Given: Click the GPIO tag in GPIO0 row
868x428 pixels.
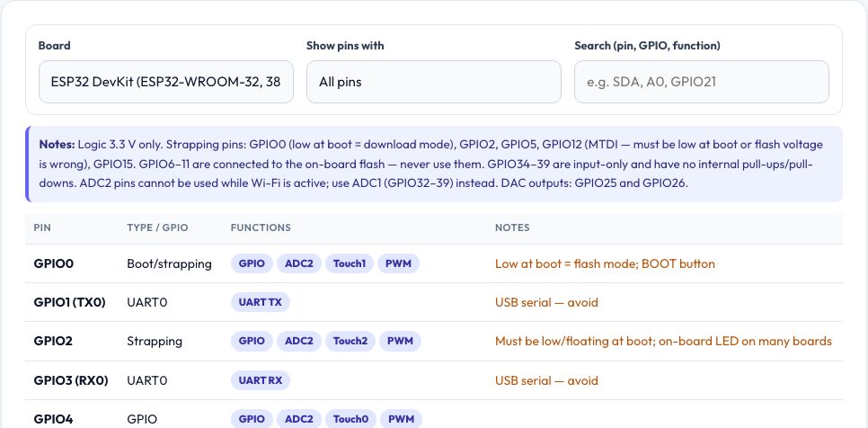Looking at the screenshot, I should (252, 263).
